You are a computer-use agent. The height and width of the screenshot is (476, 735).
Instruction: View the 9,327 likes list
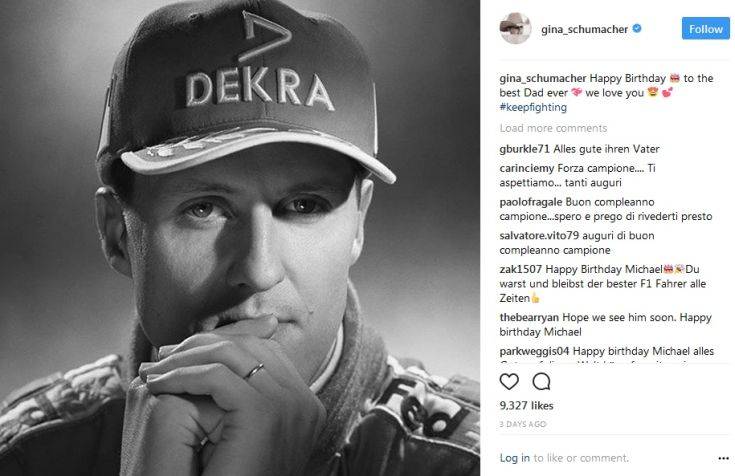[x=526, y=406]
